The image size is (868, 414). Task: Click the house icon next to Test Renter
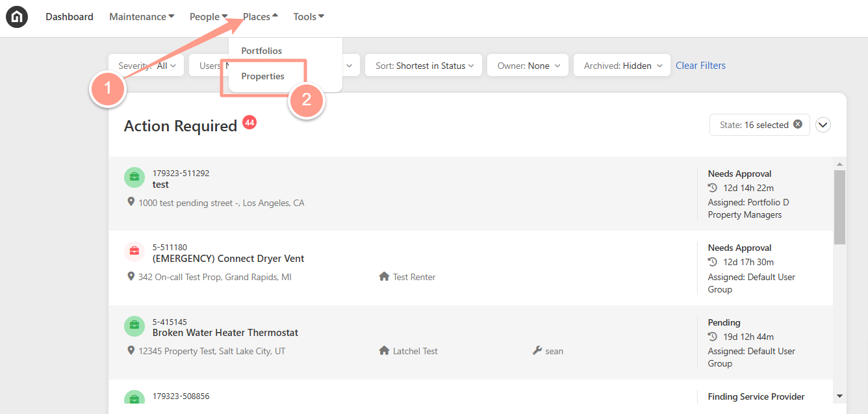pyautogui.click(x=384, y=277)
